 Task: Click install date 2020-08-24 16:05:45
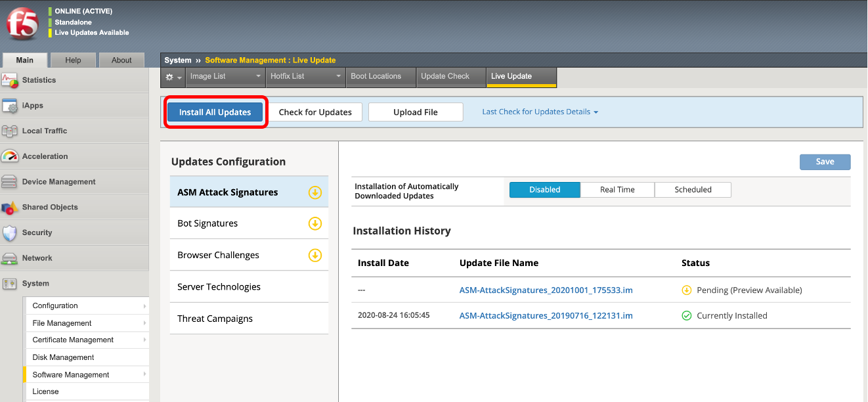394,315
